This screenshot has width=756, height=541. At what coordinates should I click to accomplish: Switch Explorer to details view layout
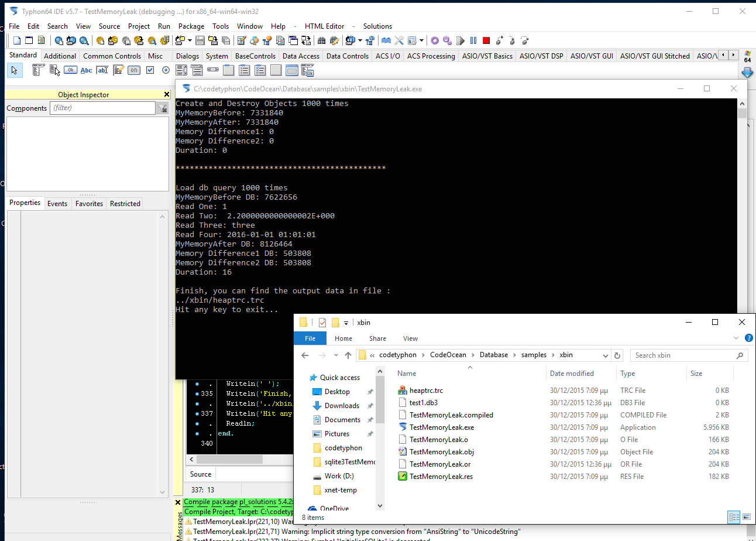(x=734, y=517)
